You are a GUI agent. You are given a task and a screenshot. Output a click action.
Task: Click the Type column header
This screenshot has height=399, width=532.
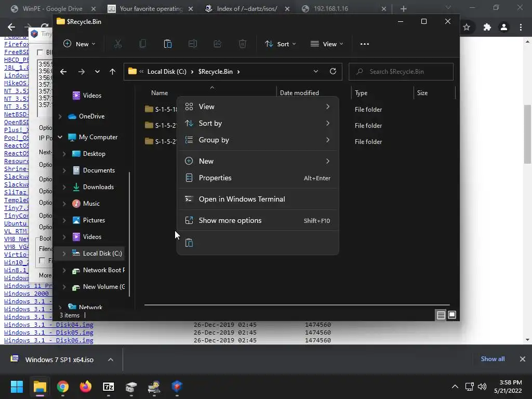coord(361,93)
